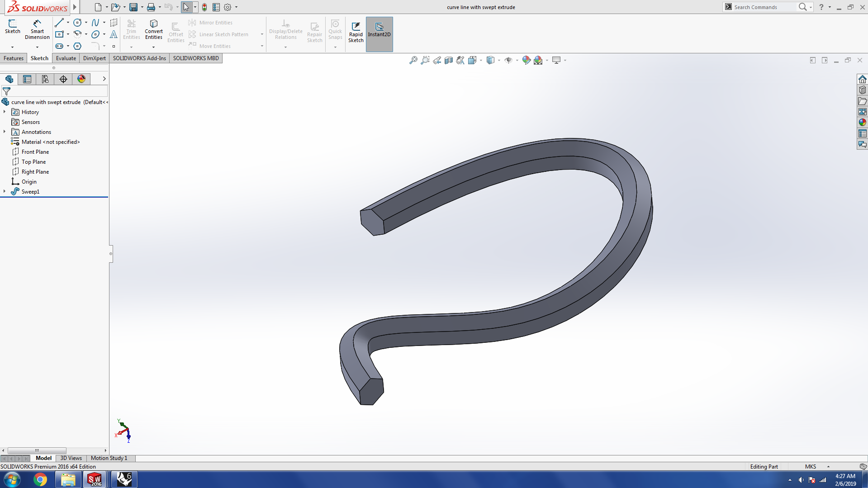Click the Smart Dimension tool
Image resolution: width=868 pixels, height=488 pixels.
click(x=37, y=29)
